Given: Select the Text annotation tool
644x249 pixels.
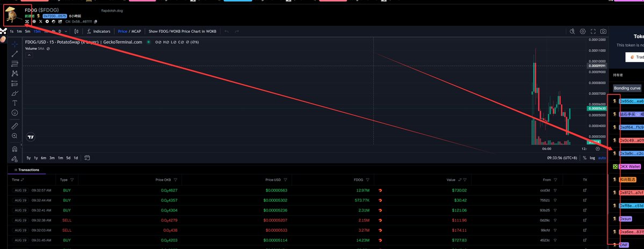Looking at the screenshot, I should (15, 103).
